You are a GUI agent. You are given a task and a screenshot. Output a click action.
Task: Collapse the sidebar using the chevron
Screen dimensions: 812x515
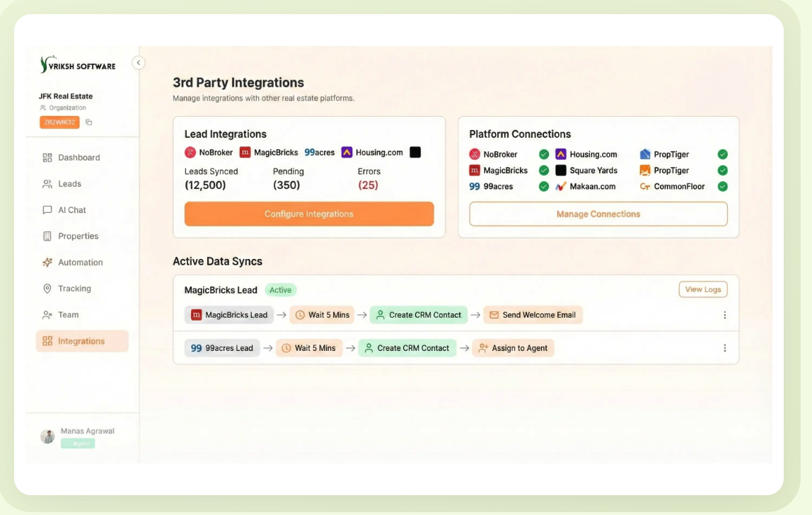[x=139, y=62]
